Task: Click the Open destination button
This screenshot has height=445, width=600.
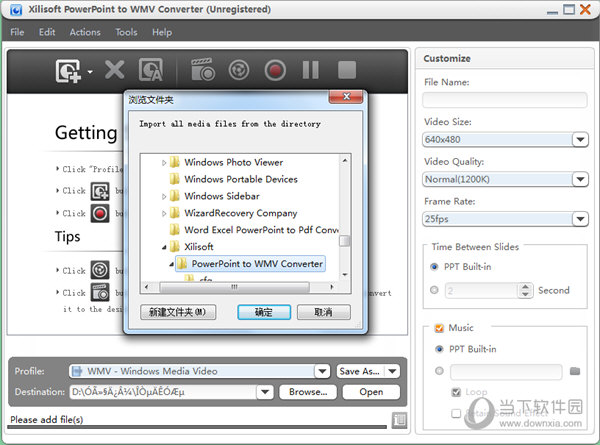Action: (371, 392)
